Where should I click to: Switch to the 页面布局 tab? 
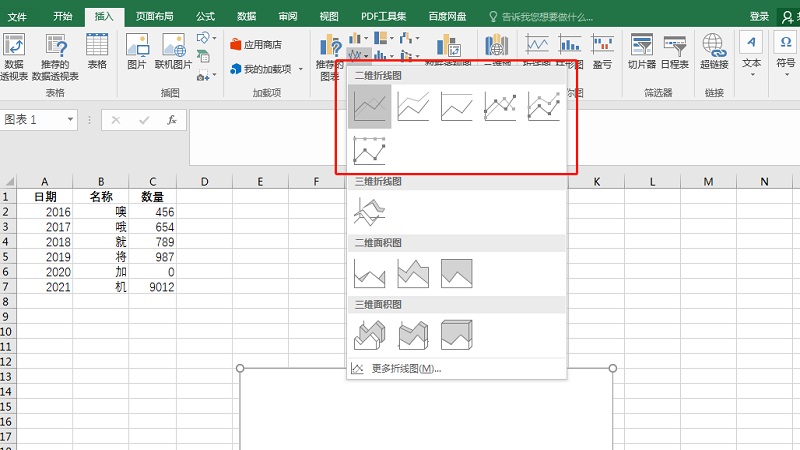click(154, 16)
